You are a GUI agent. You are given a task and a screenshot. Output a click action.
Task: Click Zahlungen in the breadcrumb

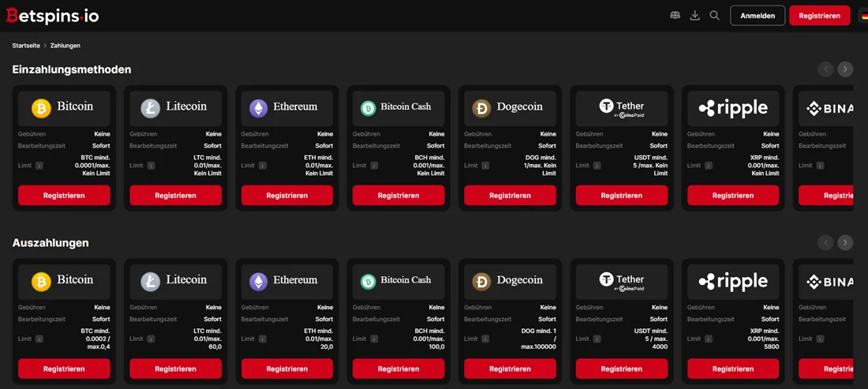(65, 46)
